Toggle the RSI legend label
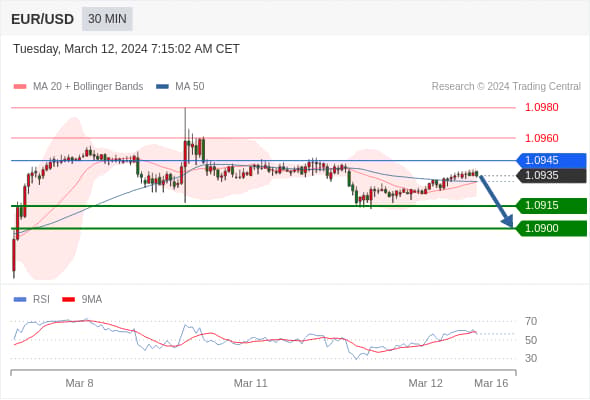Image resolution: width=590 pixels, height=400 pixels. [x=41, y=300]
